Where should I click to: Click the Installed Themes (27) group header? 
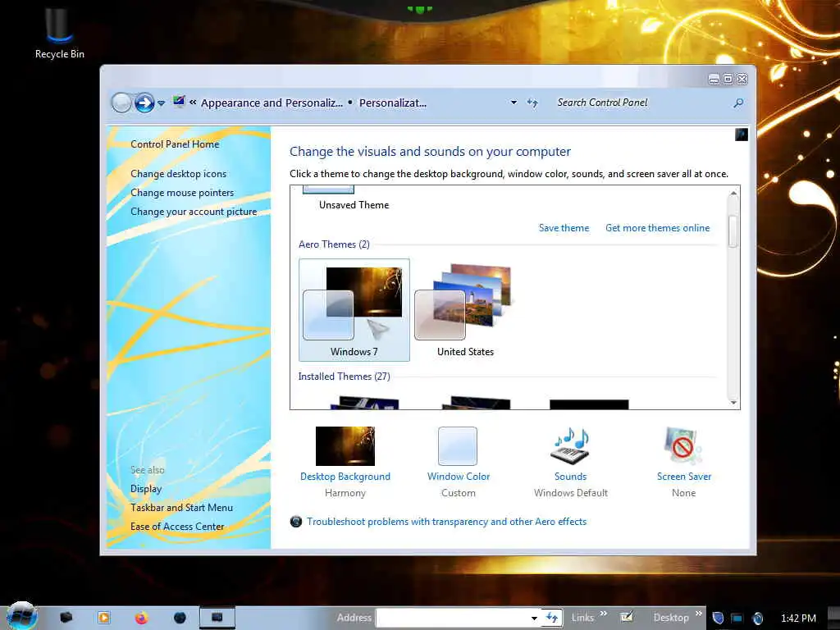(x=344, y=377)
